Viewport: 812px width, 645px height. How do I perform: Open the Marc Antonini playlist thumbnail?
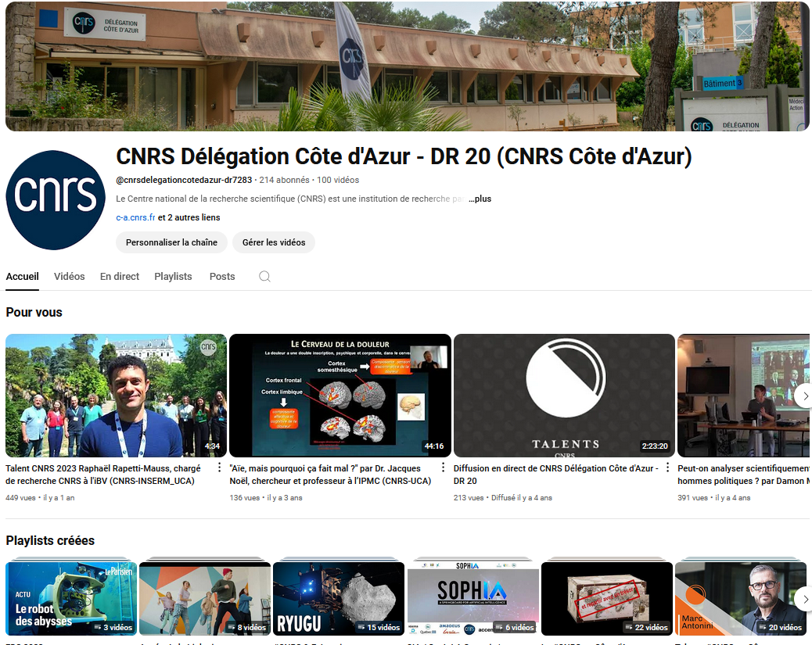click(741, 599)
